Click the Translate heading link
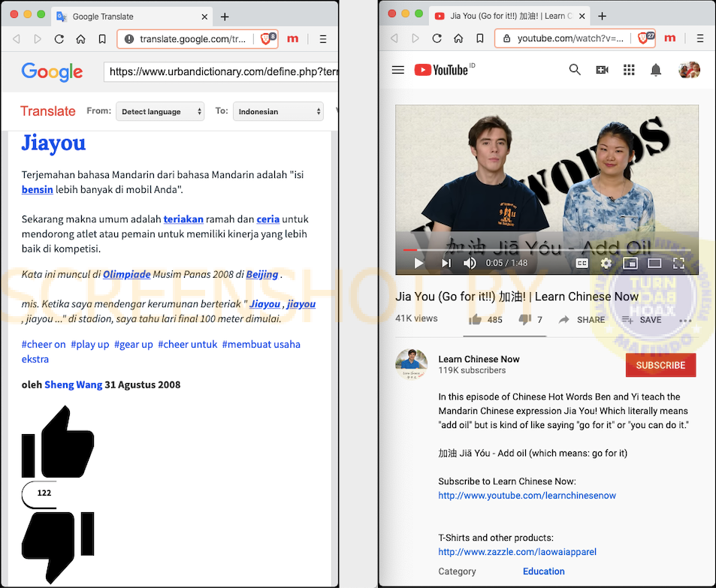 pyautogui.click(x=47, y=111)
